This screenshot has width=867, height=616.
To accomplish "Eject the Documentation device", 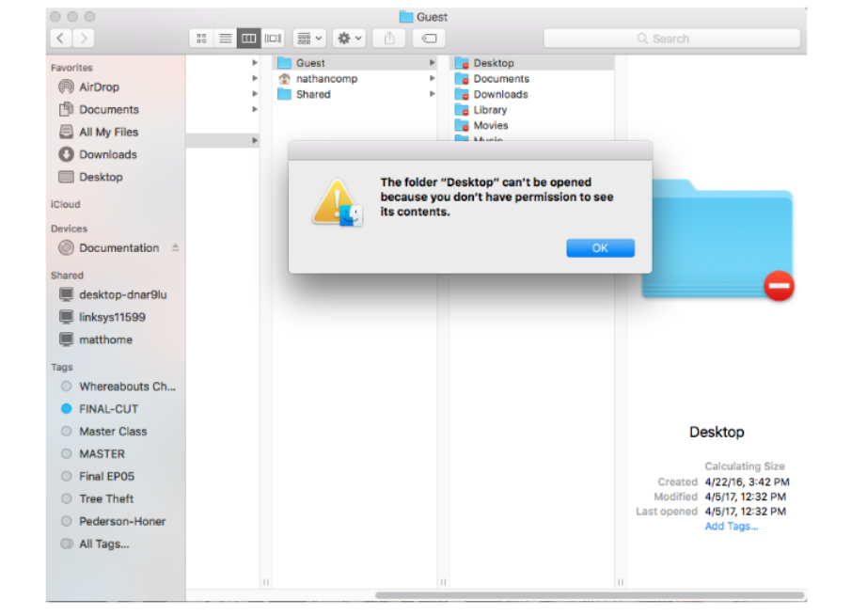I will coord(176,248).
